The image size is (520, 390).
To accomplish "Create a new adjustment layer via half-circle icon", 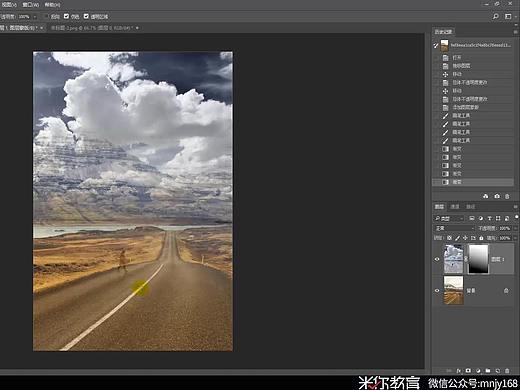I will click(x=478, y=371).
